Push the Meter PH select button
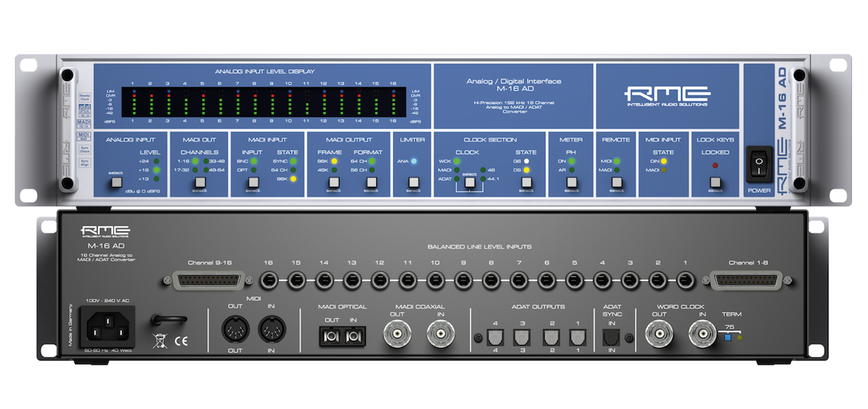This screenshot has width=868, height=409. (572, 182)
